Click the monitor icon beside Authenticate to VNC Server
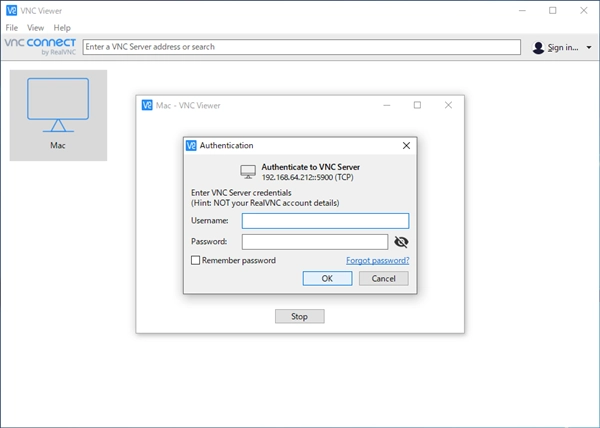600x428 pixels. pyautogui.click(x=248, y=172)
